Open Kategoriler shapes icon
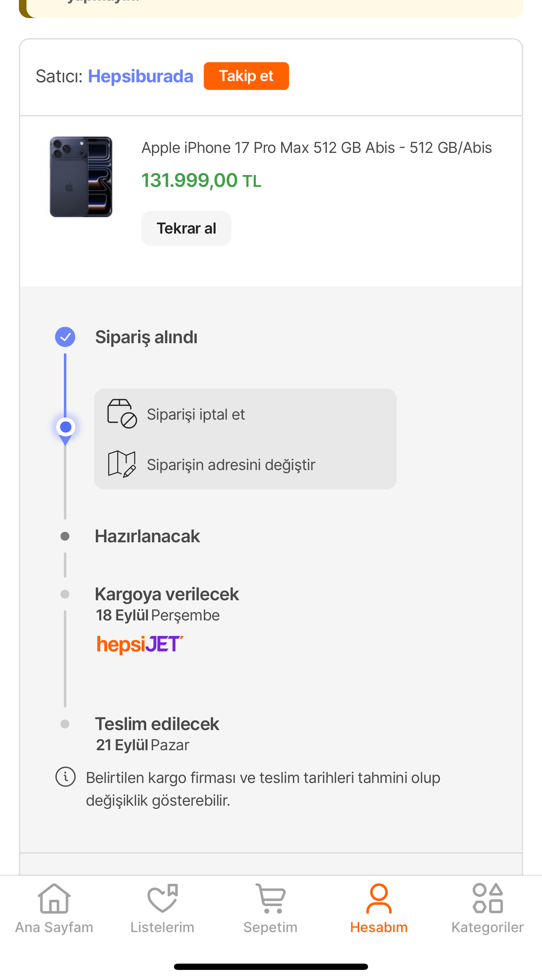This screenshot has height=980, width=542. (x=487, y=899)
